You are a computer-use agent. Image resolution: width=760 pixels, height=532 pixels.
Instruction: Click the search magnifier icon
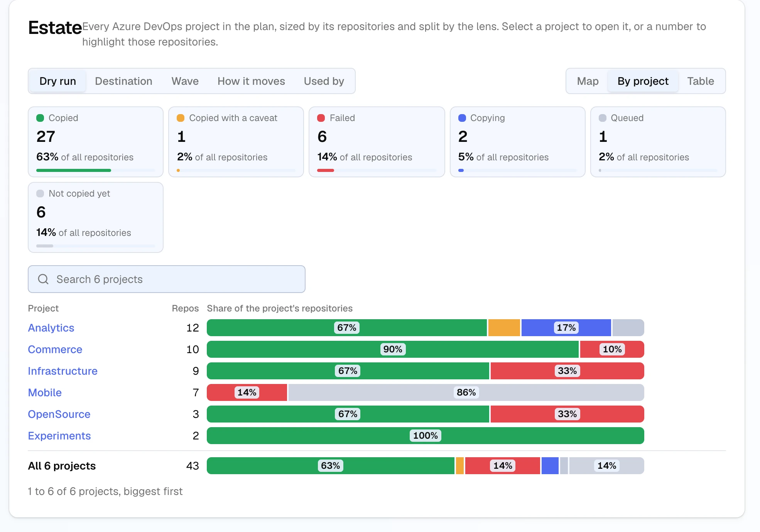[43, 279]
